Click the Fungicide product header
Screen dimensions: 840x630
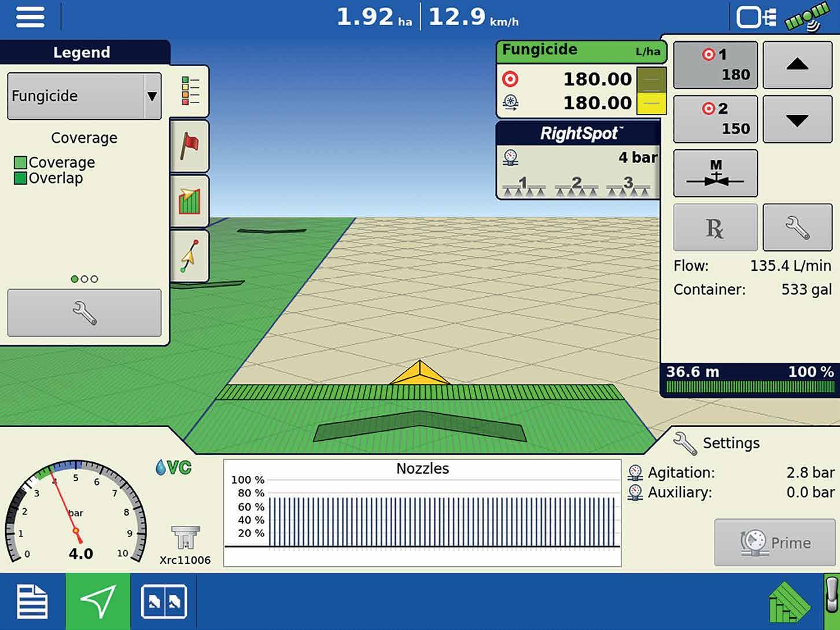coord(581,51)
